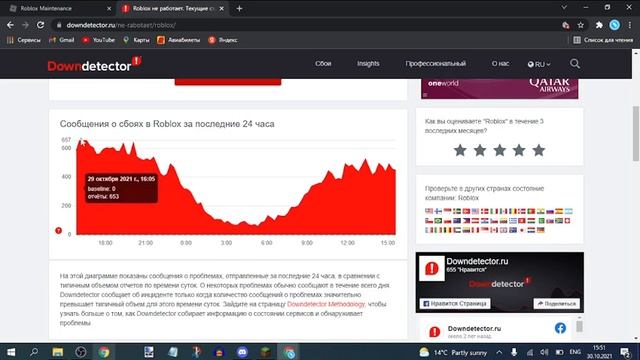This screenshot has width=640, height=360.
Task: Rate Roblox five stars
Action: pyautogui.click(x=539, y=150)
